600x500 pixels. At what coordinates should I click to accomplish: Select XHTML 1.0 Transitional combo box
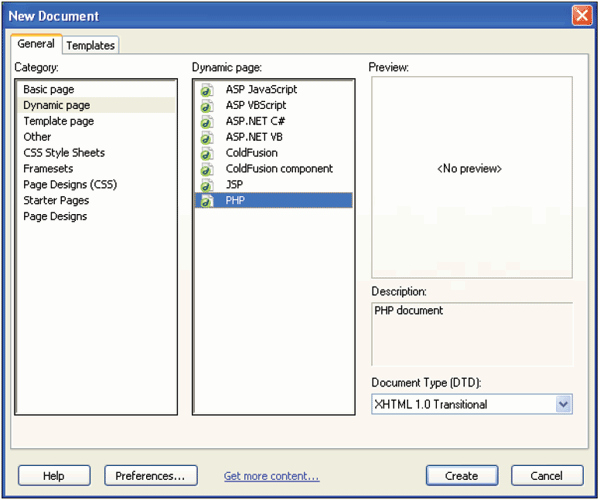click(472, 404)
